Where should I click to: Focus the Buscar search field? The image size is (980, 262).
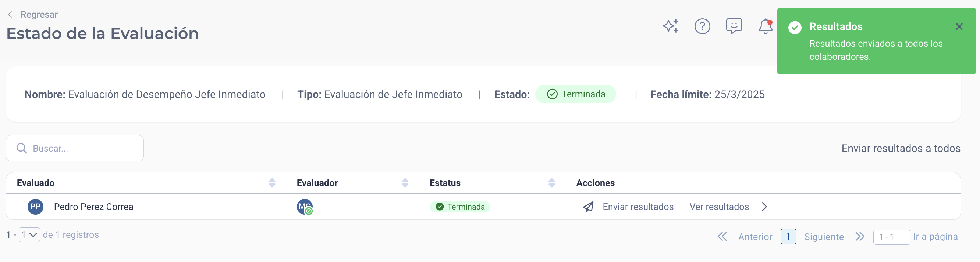pos(75,148)
